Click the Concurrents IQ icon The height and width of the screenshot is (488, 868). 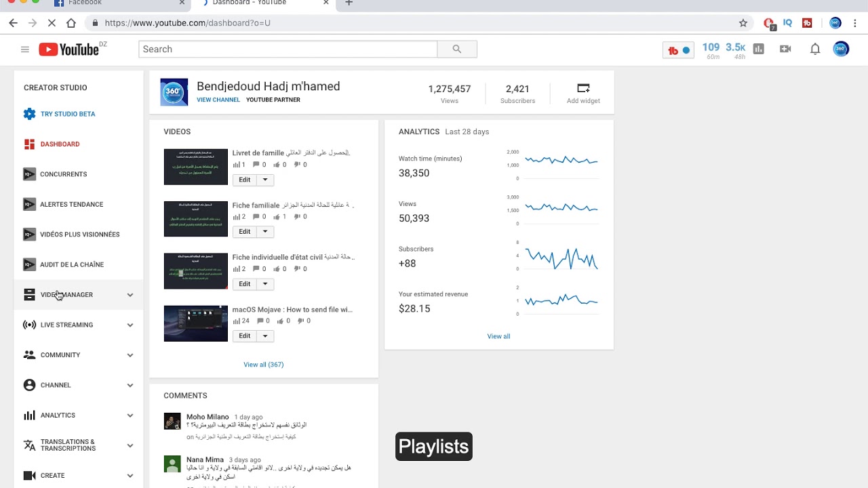coord(29,174)
